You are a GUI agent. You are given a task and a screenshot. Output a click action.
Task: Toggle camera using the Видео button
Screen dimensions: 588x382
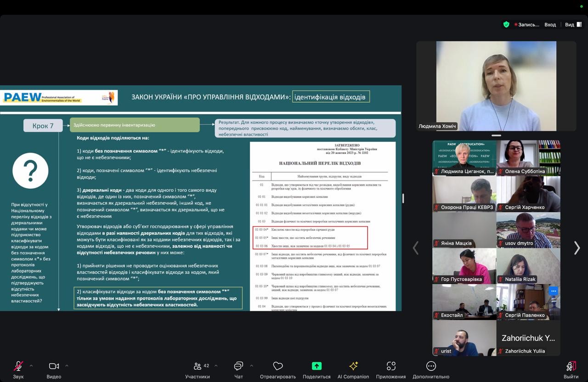54,366
